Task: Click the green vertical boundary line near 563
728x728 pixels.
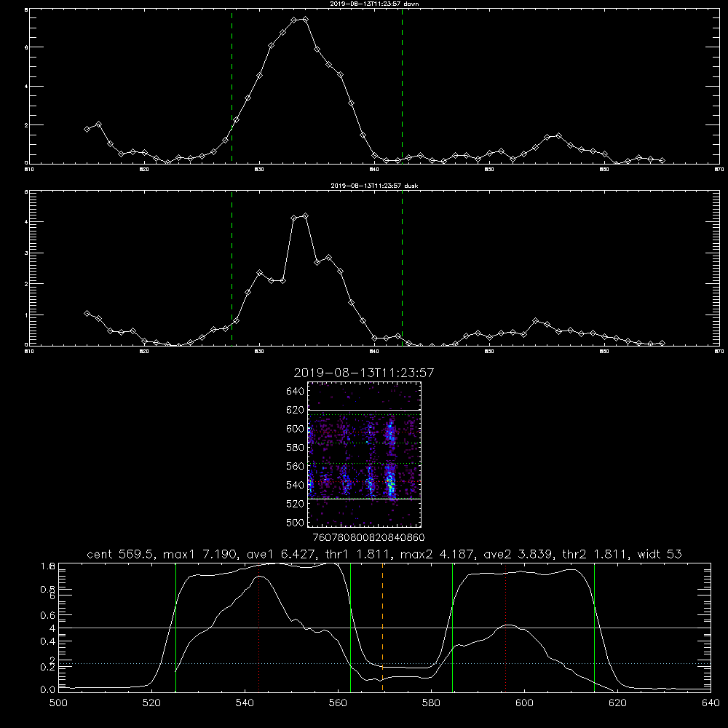Action: pyautogui.click(x=351, y=628)
